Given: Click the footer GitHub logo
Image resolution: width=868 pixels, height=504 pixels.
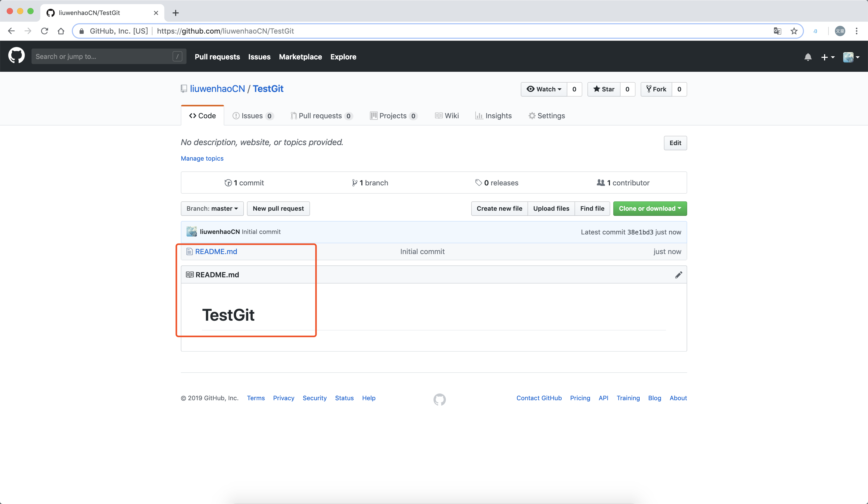Looking at the screenshot, I should pos(439,399).
